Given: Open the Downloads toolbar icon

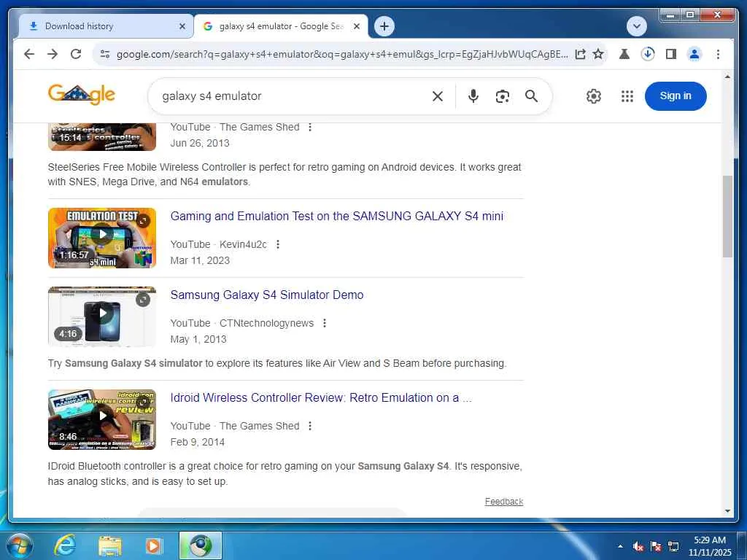Looking at the screenshot, I should pos(648,54).
